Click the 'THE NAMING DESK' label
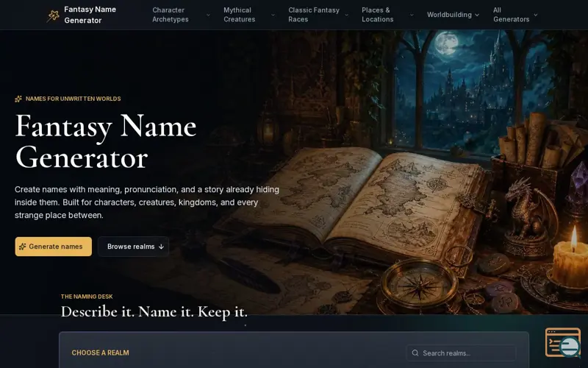Screen dimensions: 588x368 (x=87, y=297)
